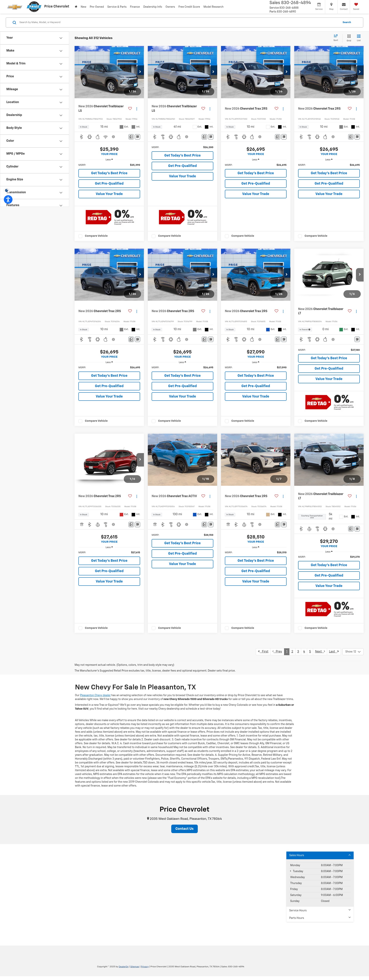Click the search magnifier icon
369x980 pixels.
click(14, 22)
